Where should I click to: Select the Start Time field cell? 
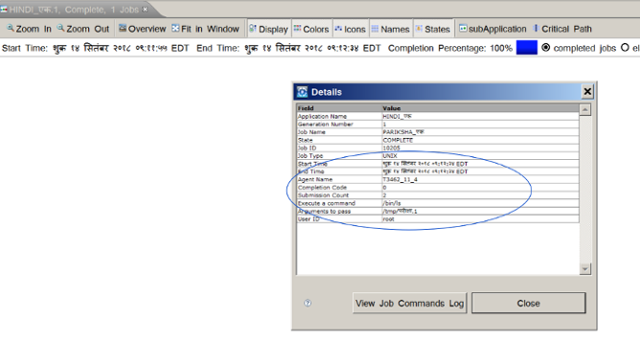339,164
